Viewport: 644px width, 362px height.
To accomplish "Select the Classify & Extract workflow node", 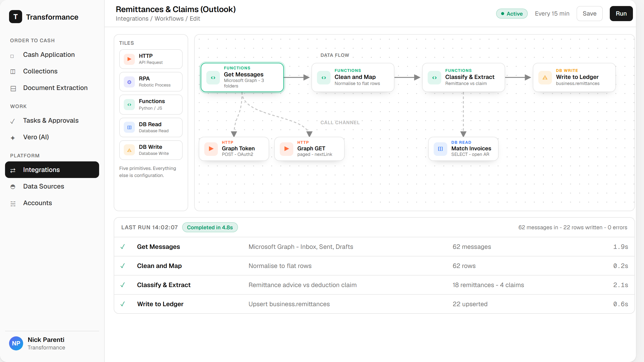I will (463, 77).
